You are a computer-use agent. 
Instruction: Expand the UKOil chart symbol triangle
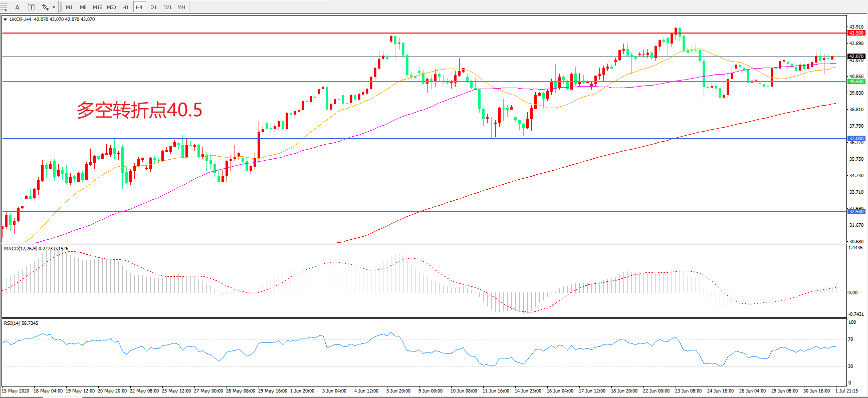pos(5,20)
